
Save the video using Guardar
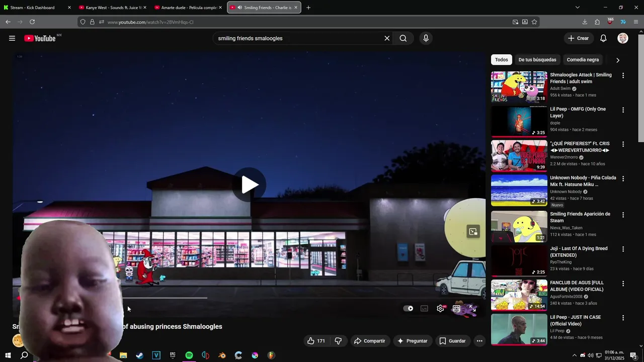[x=452, y=341]
